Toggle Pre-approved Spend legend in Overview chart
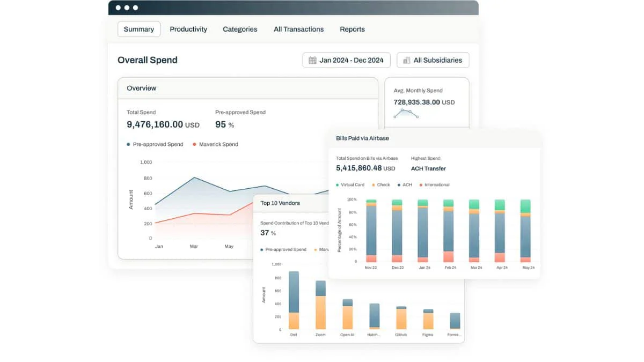The width and height of the screenshot is (644, 362). tap(155, 144)
